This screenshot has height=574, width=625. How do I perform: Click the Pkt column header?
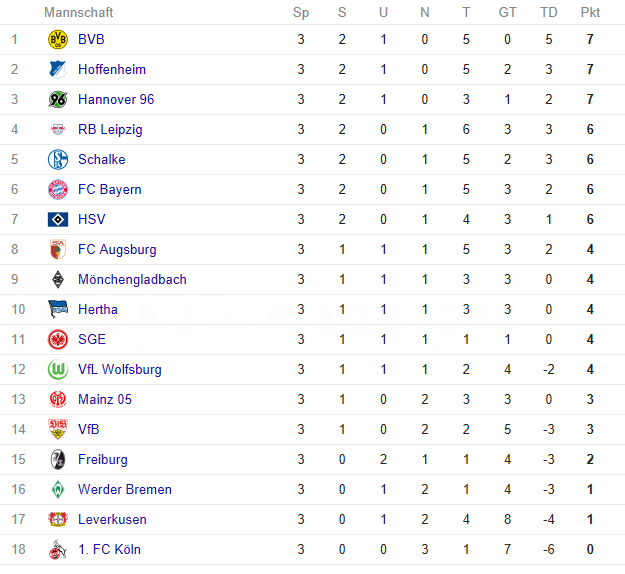point(590,12)
